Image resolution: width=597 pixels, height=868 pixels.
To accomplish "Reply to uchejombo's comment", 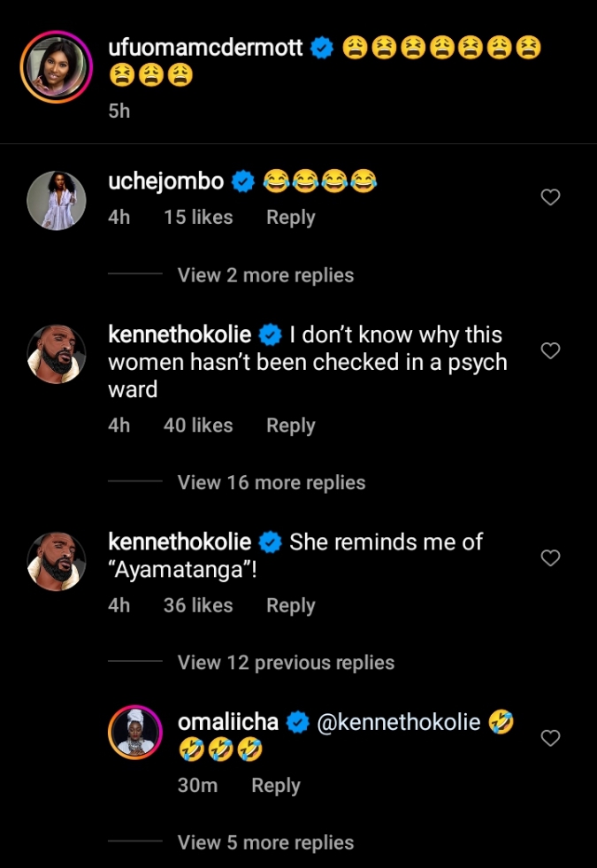I will pyautogui.click(x=290, y=218).
